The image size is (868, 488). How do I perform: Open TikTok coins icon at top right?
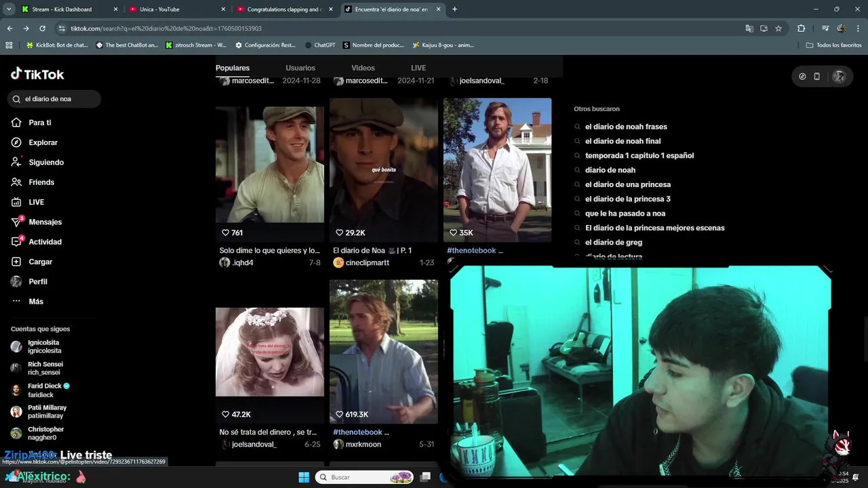pos(802,77)
